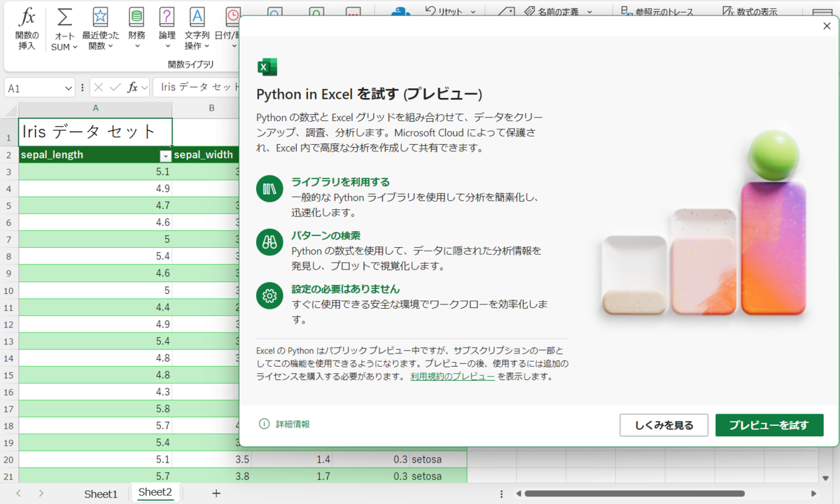Go to previous sheet arrow
The image size is (840, 504).
coord(18,493)
